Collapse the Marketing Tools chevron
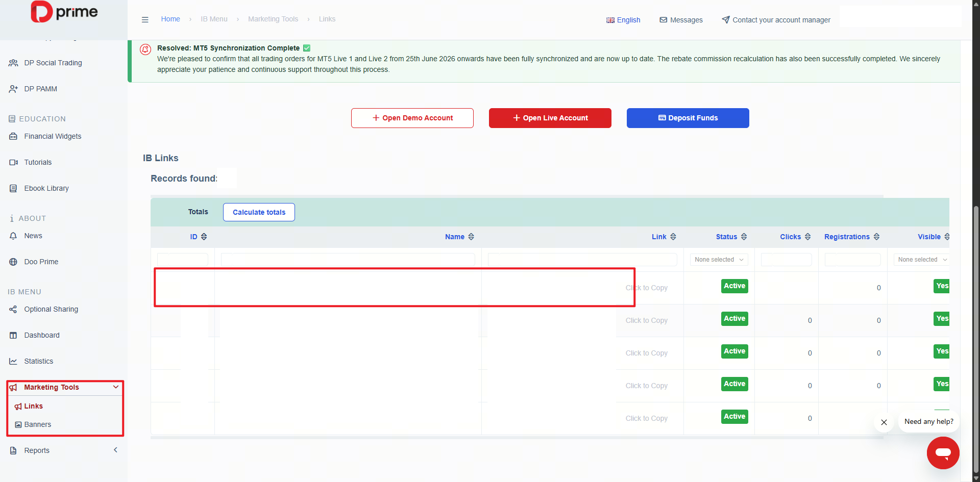 pos(116,387)
